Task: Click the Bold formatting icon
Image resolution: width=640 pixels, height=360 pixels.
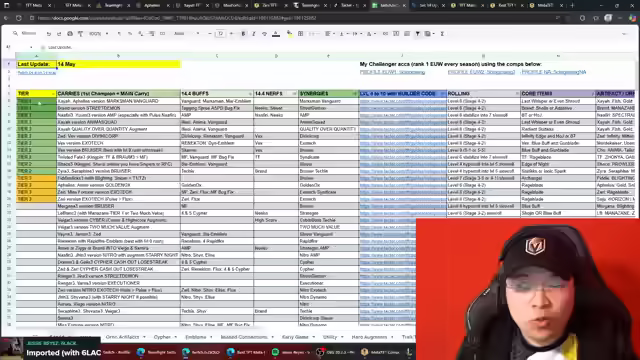Action: tap(243, 34)
